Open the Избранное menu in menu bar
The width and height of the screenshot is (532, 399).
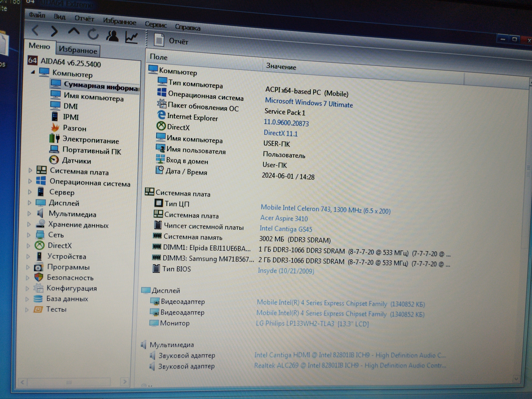click(x=119, y=21)
